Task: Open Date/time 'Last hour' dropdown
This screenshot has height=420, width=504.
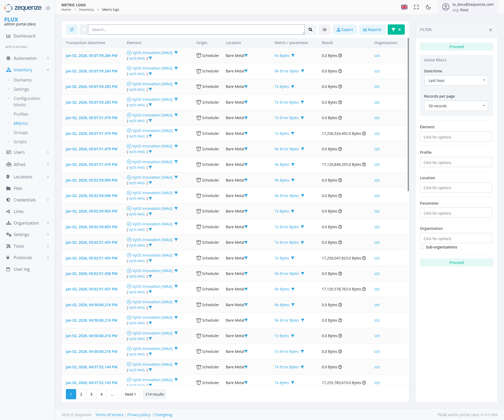Action: 456,81
